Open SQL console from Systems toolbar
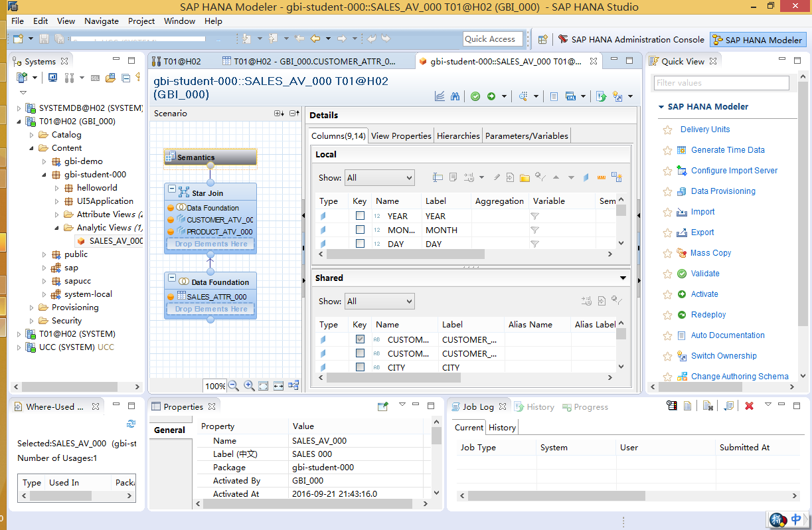Image resolution: width=812 pixels, height=530 pixels. click(96, 78)
